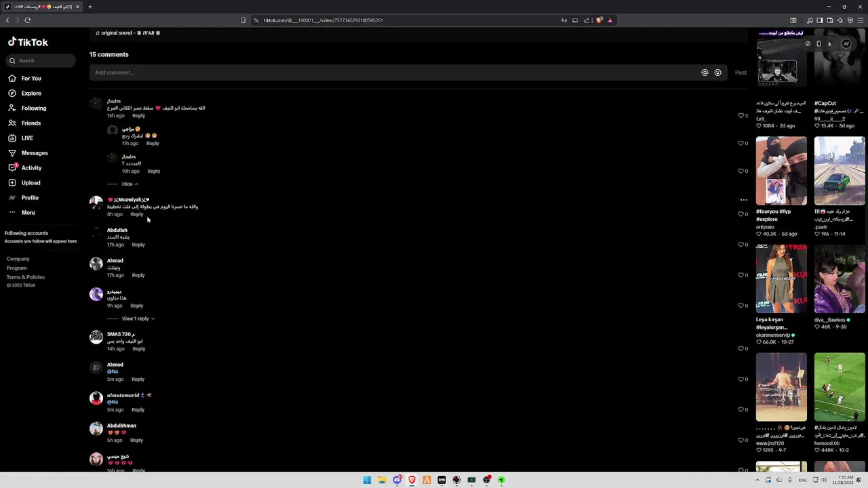
Task: Reply to SMAS 720 comment
Action: [139, 349]
